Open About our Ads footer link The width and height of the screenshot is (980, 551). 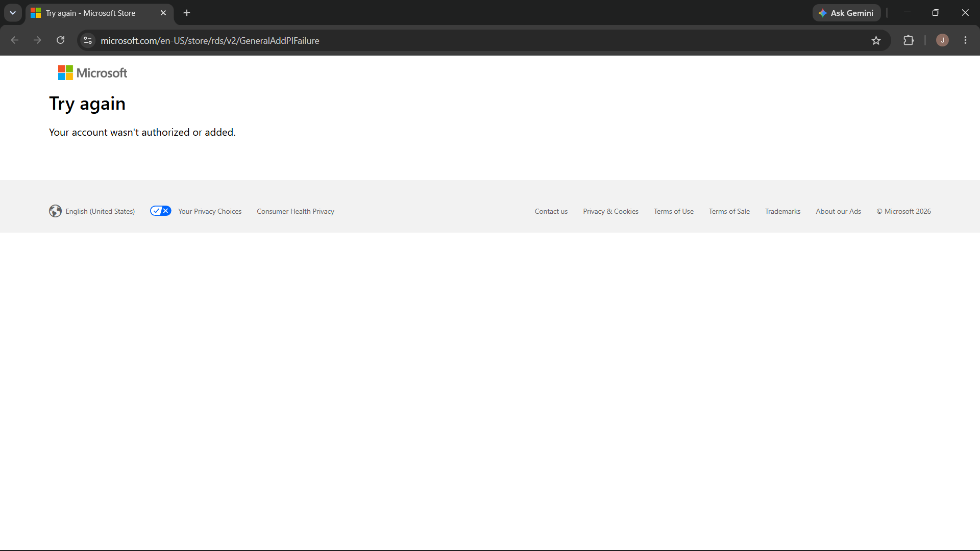click(x=838, y=211)
